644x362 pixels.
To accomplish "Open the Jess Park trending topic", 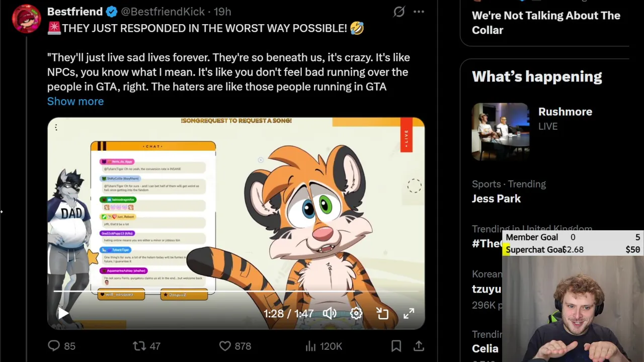I will pos(496,199).
